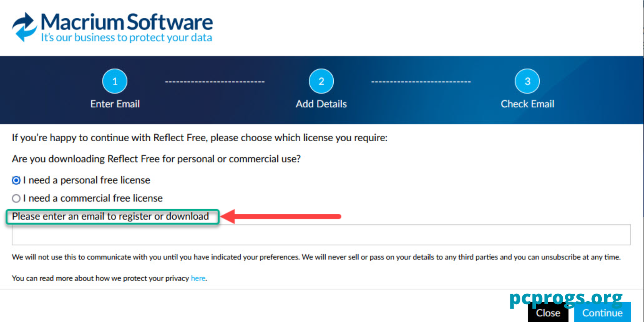The image size is (644, 322).
Task: Click the Continue button
Action: [x=602, y=312]
